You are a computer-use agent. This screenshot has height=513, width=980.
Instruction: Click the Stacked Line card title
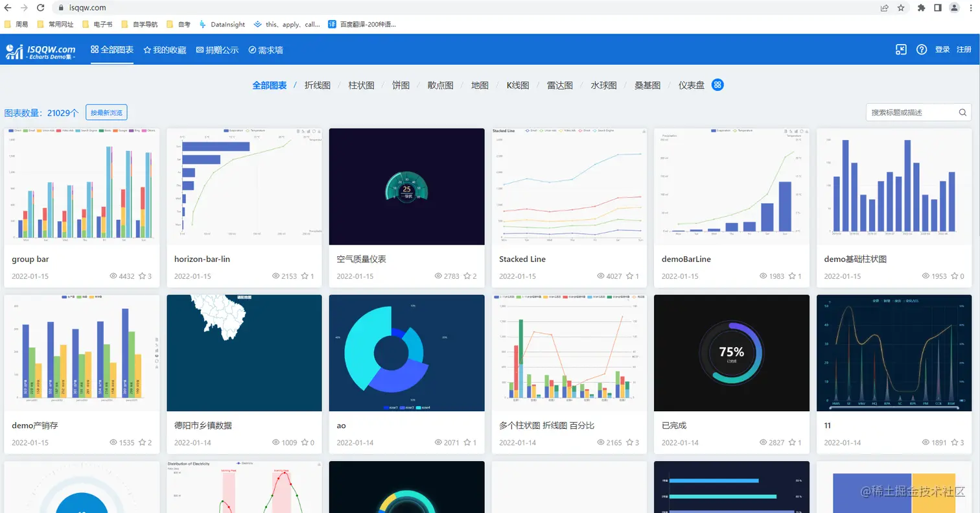(522, 259)
